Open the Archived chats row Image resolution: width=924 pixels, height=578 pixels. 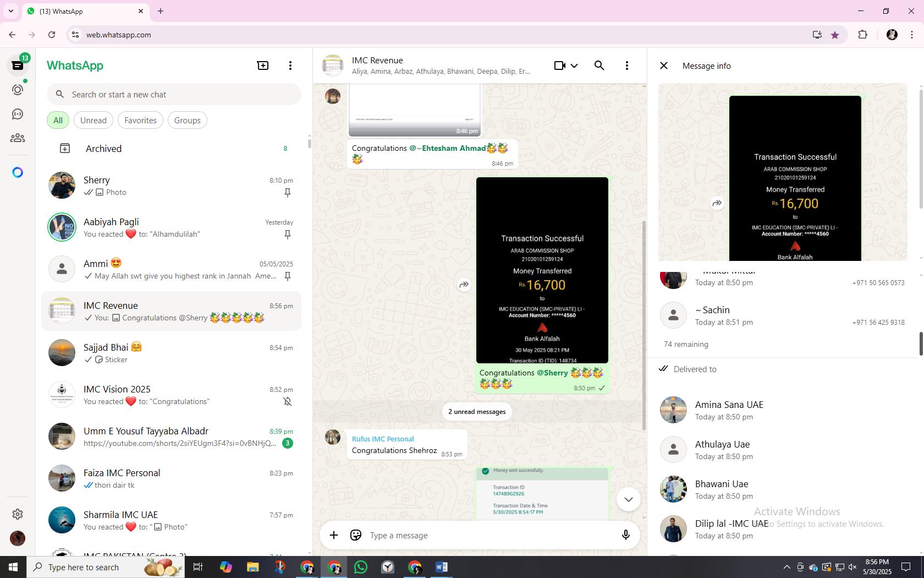[172, 149]
